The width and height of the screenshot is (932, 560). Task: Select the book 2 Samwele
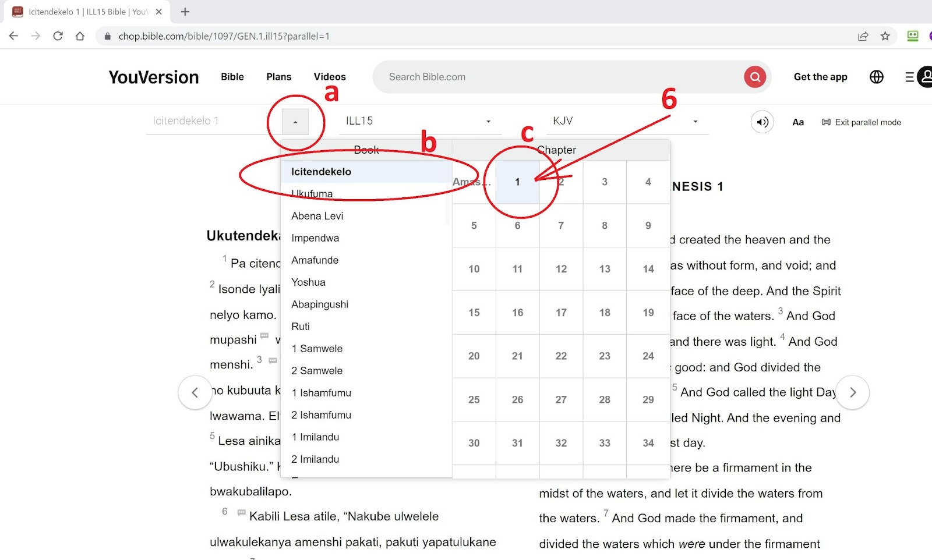[x=366, y=371]
